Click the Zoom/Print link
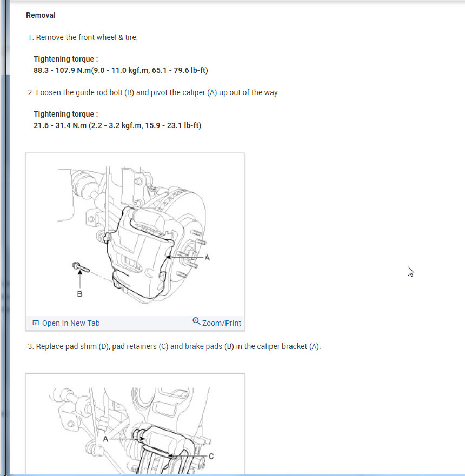This screenshot has width=465, height=476. click(221, 323)
